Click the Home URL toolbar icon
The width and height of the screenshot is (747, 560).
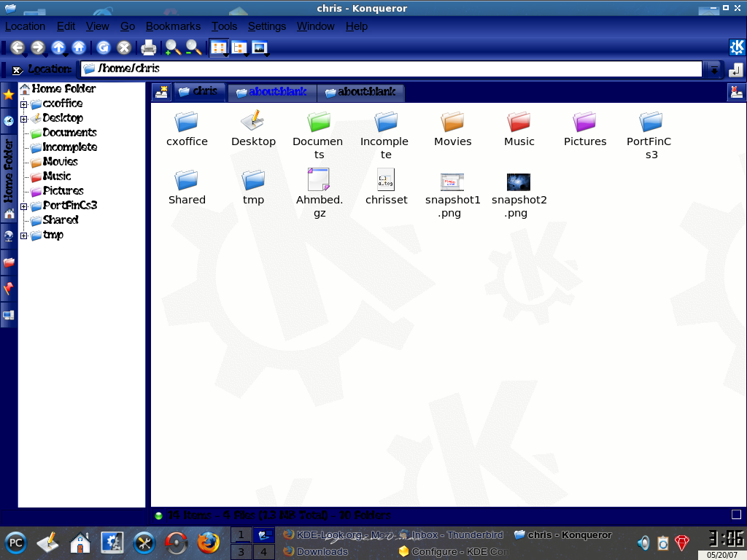click(79, 47)
